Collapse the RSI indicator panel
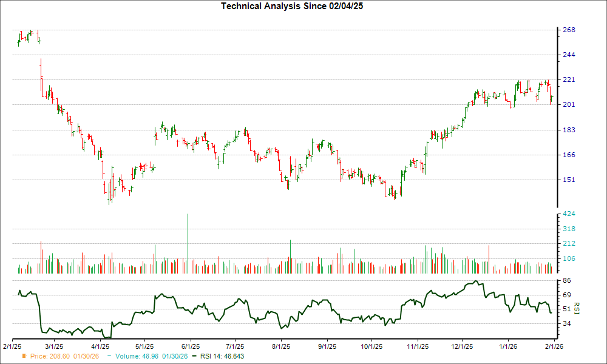The height and width of the screenshot is (364, 607). tap(285, 306)
